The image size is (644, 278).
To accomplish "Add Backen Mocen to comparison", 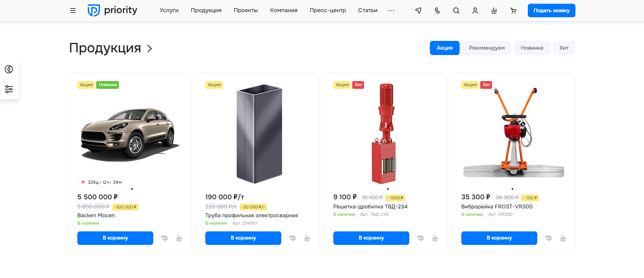I will click(x=179, y=238).
